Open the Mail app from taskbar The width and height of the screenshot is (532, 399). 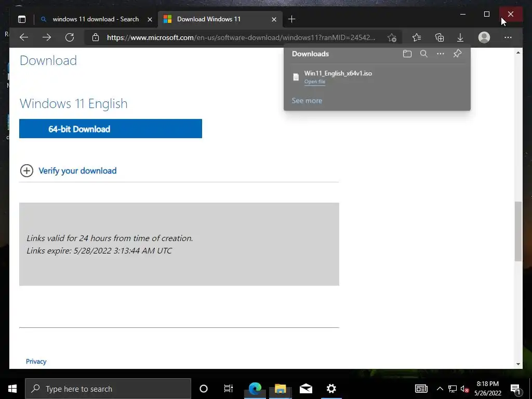(305, 389)
